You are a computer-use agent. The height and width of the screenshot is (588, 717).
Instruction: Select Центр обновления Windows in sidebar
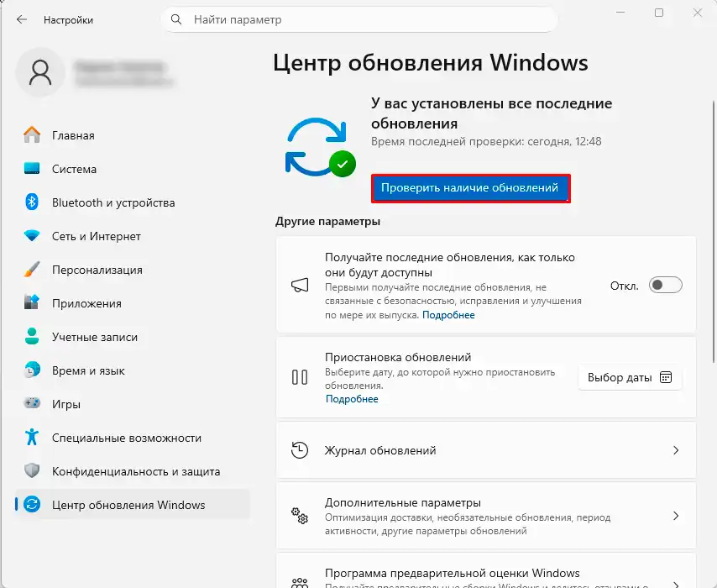pos(133,504)
